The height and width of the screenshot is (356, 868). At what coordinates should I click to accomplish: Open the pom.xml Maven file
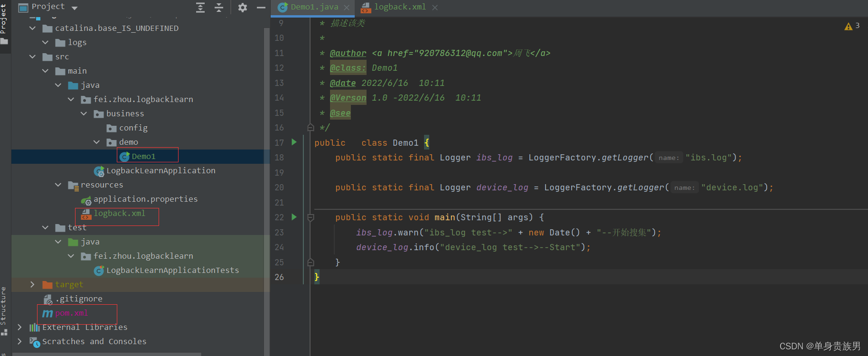coord(72,313)
